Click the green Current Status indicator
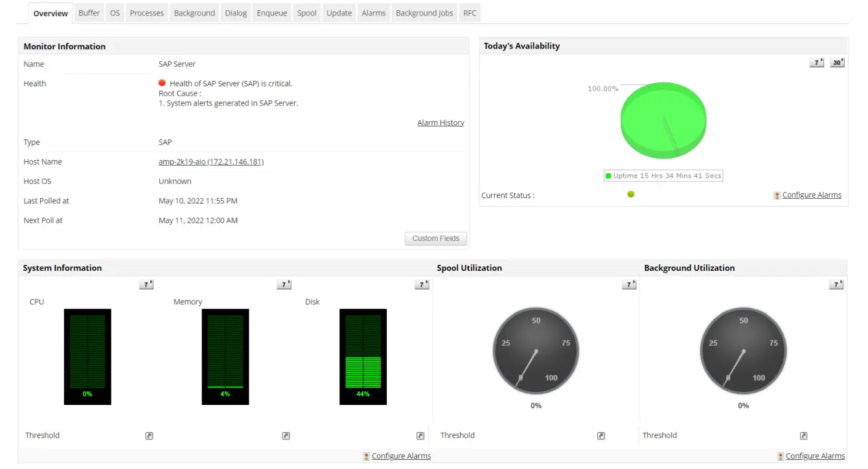 point(630,194)
